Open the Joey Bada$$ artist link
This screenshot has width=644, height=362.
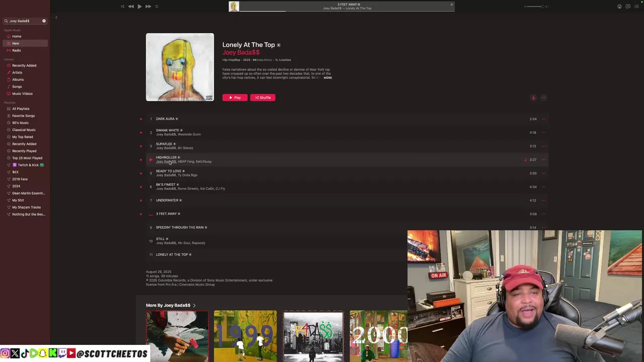pyautogui.click(x=241, y=52)
